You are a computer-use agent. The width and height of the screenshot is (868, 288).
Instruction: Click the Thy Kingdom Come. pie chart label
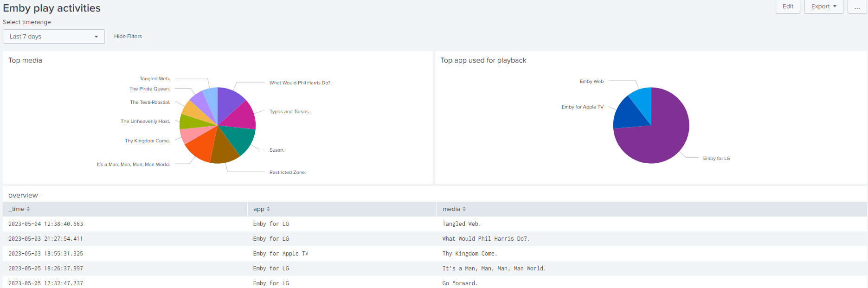coord(148,141)
